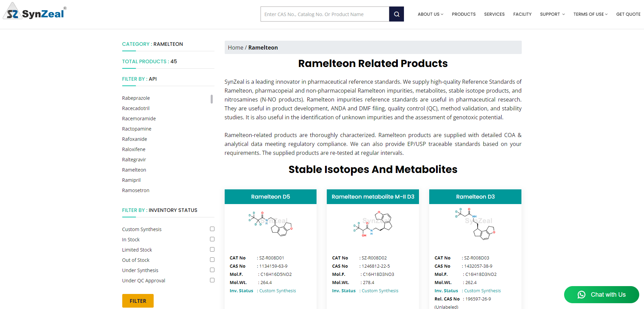Screen dimensions: 644x309
Task: Click CAS number 1134159-63-9
Action: click(273, 266)
